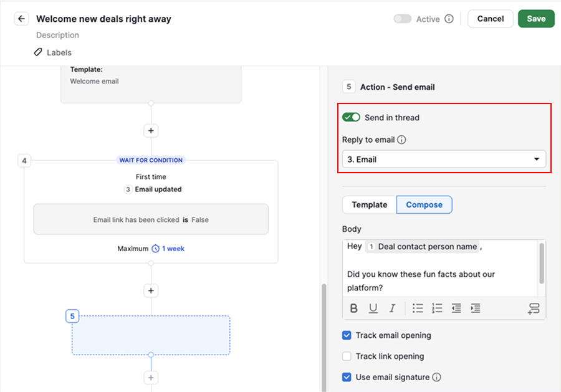This screenshot has width=561, height=392.
Task: Check Track link opening
Action: coord(347,356)
